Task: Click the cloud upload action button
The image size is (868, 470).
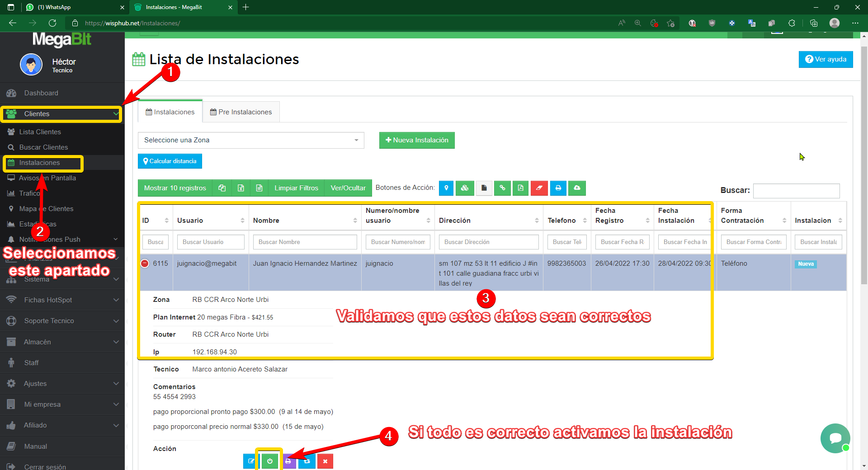Action: coord(577,188)
